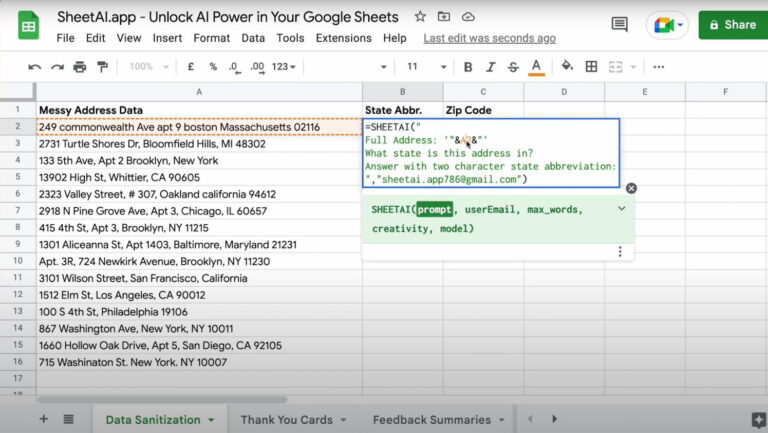The height and width of the screenshot is (433, 768).
Task: Toggle strikethrough formatting
Action: point(513,67)
